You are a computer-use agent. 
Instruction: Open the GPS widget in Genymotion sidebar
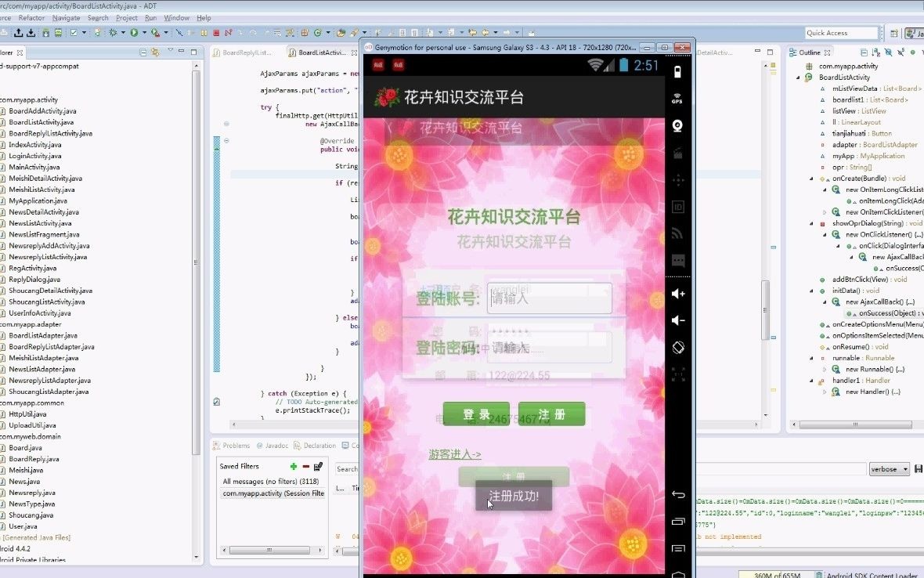(677, 98)
